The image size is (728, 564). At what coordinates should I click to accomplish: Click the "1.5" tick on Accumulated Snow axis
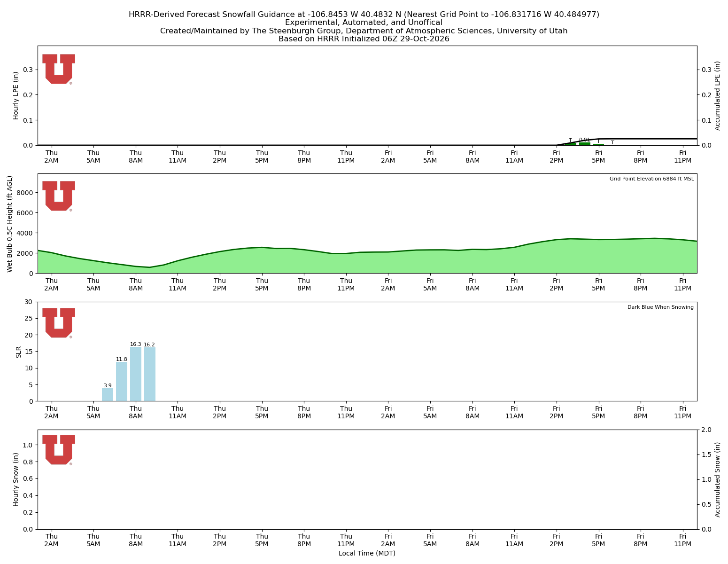pyautogui.click(x=706, y=454)
